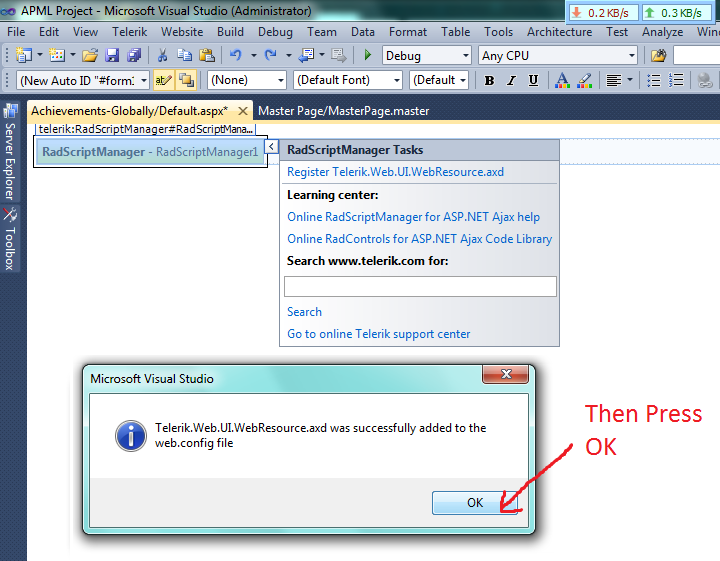Image resolution: width=720 pixels, height=561 pixels.
Task: Click the Navigate Backward icon
Action: coord(306,56)
